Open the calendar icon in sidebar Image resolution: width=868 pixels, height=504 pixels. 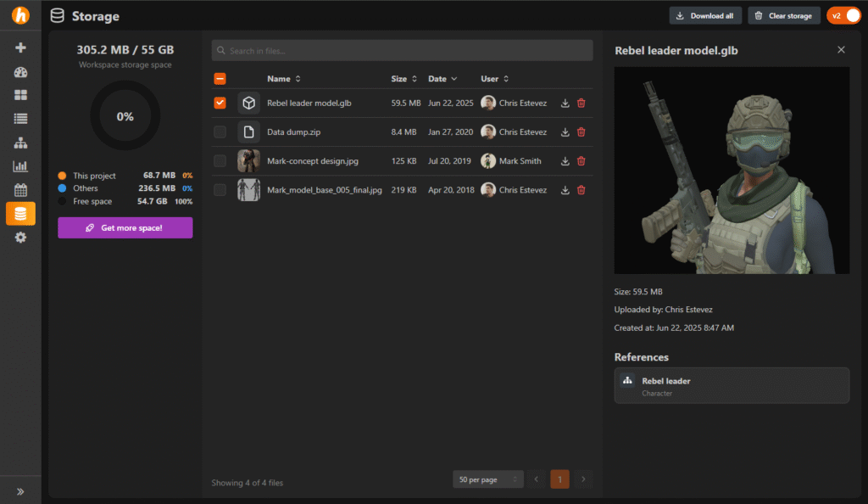(20, 190)
